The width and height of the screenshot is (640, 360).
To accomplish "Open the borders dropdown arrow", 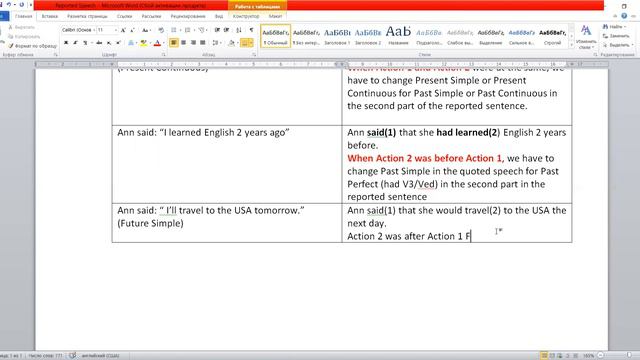I will pos(251,42).
